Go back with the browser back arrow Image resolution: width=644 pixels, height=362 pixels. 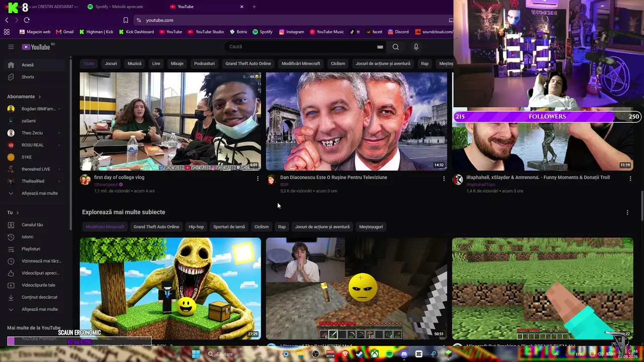[7, 20]
